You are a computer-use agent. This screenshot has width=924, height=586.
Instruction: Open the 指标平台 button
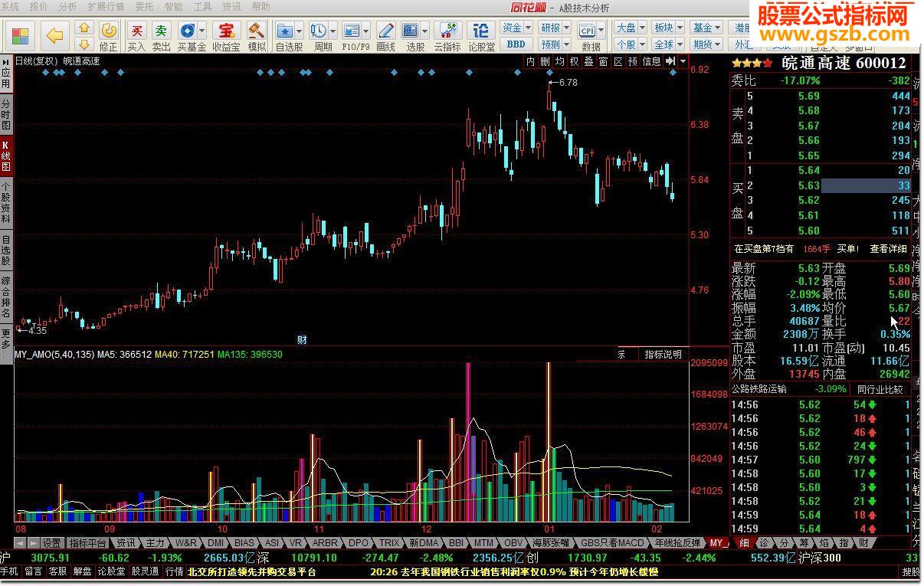coord(88,543)
